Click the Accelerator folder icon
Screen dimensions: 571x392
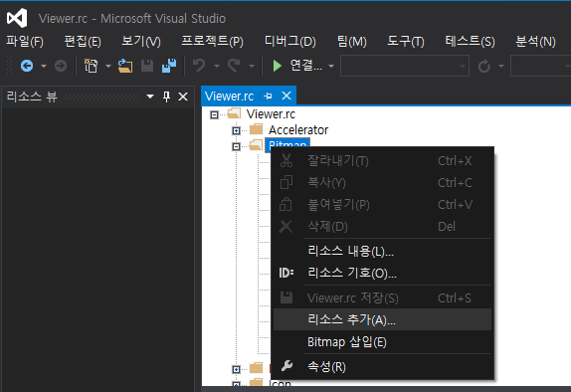point(256,129)
